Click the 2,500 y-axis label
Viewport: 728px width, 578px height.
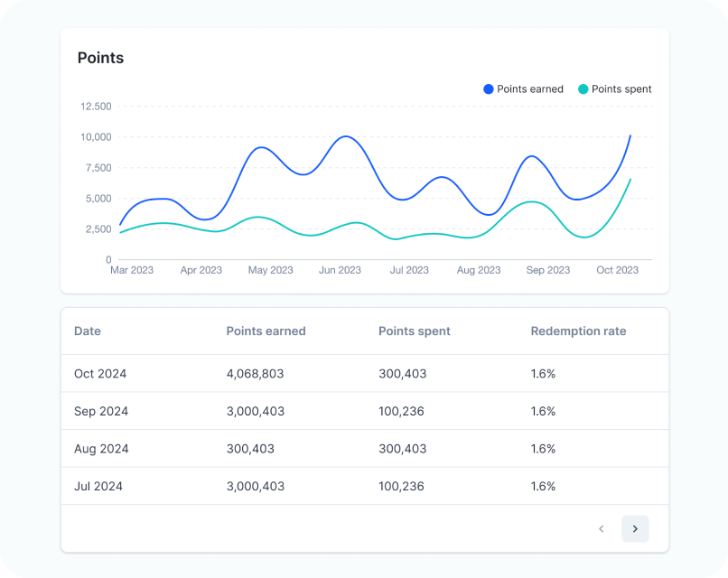click(x=98, y=228)
